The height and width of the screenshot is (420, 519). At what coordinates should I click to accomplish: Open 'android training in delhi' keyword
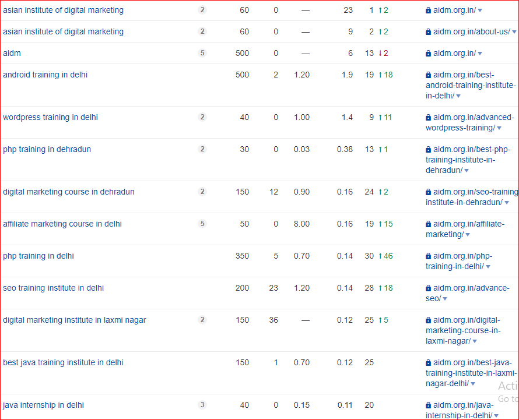45,75
